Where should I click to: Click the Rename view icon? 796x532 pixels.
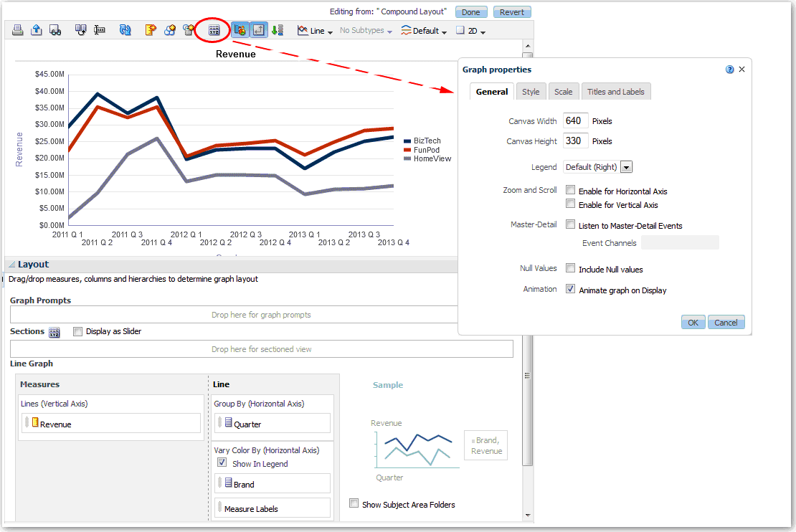point(100,30)
